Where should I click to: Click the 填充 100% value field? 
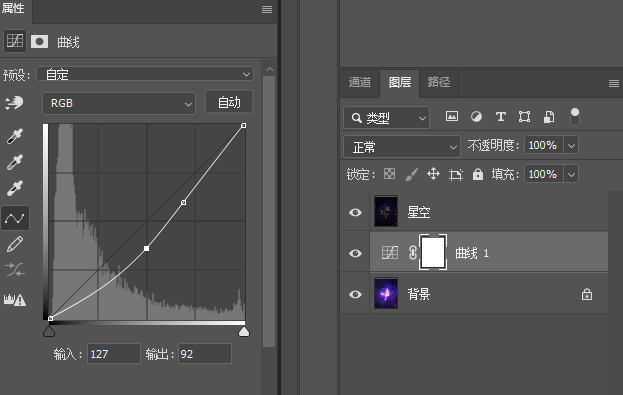[544, 174]
